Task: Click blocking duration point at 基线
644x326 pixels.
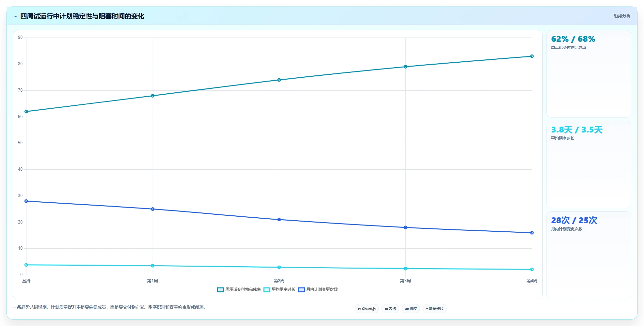Action: 26,265
